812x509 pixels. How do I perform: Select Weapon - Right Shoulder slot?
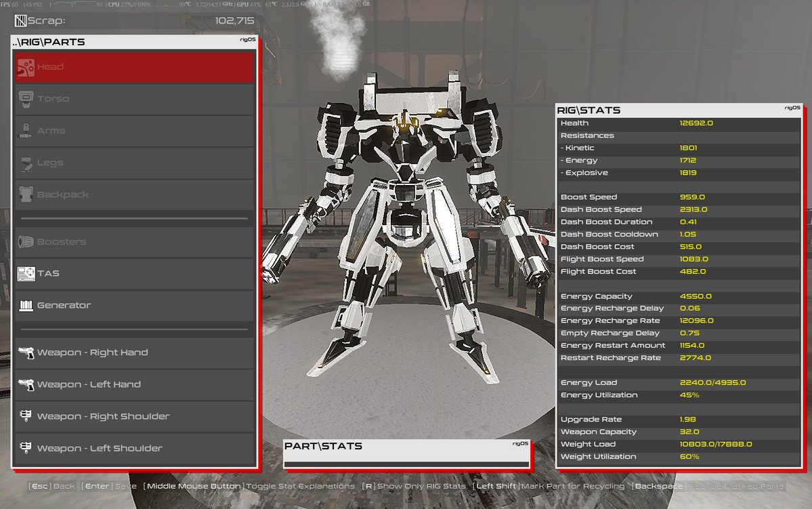[135, 416]
